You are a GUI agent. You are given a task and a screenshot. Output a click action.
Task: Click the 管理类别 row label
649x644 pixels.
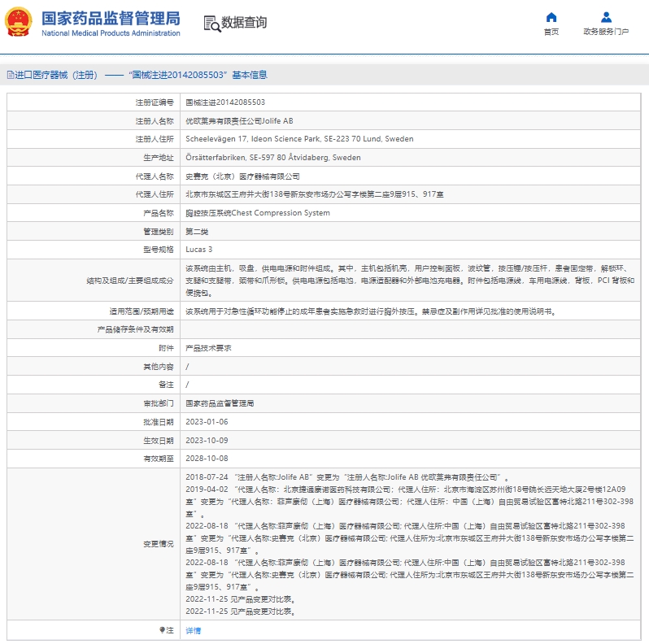tap(159, 232)
